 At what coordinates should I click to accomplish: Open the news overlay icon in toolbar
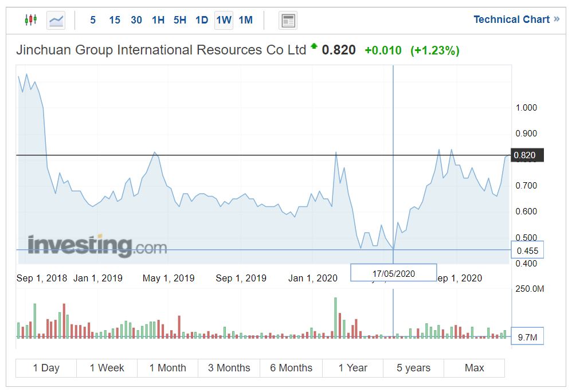288,21
